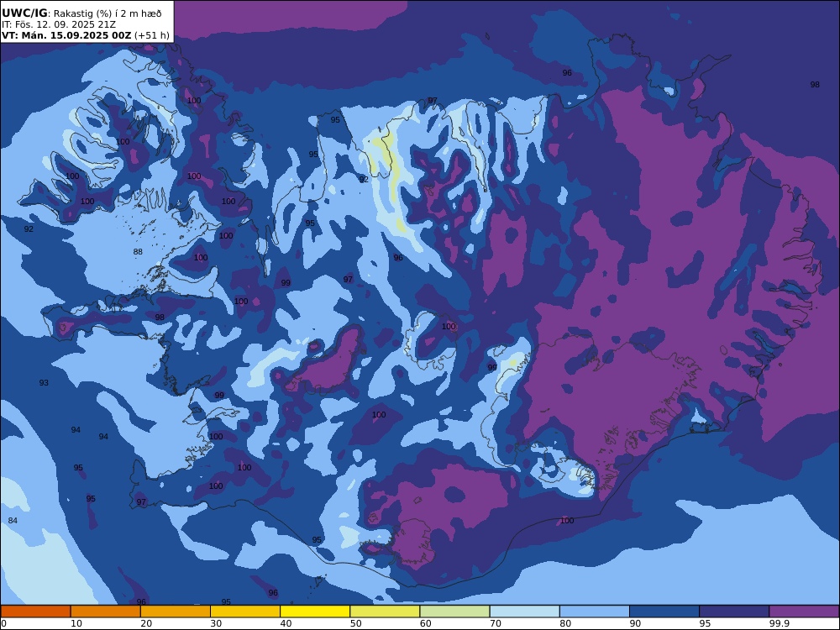Click the legend tick label "60"
This screenshot has width=840, height=630.
coord(426,623)
